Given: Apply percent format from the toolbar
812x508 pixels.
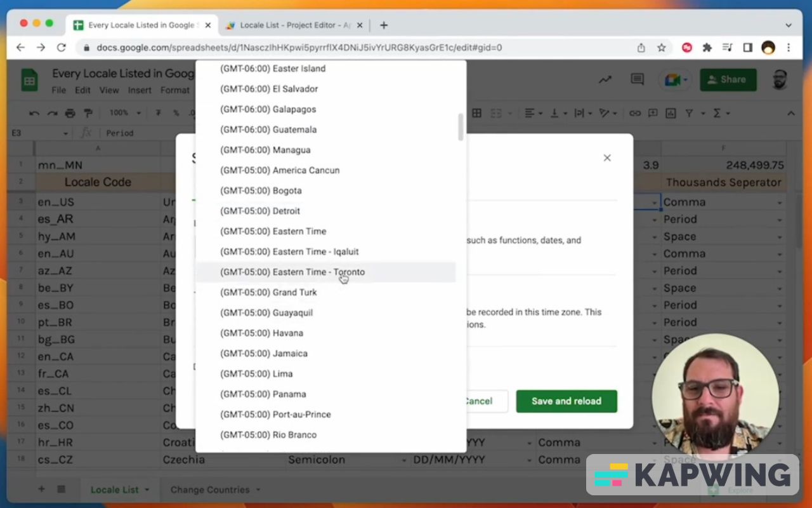Looking at the screenshot, I should (x=175, y=113).
